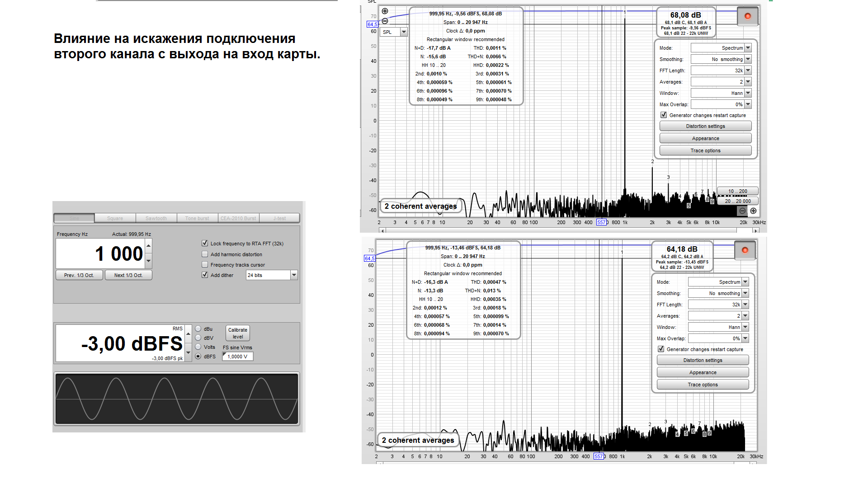Click the red record button on upper graph
This screenshot has width=868, height=488.
[x=747, y=16]
